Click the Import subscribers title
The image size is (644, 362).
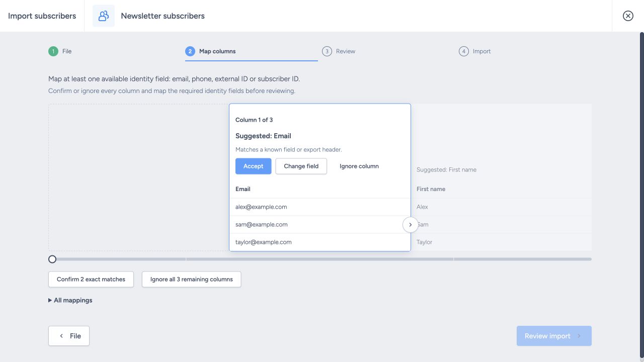point(42,16)
